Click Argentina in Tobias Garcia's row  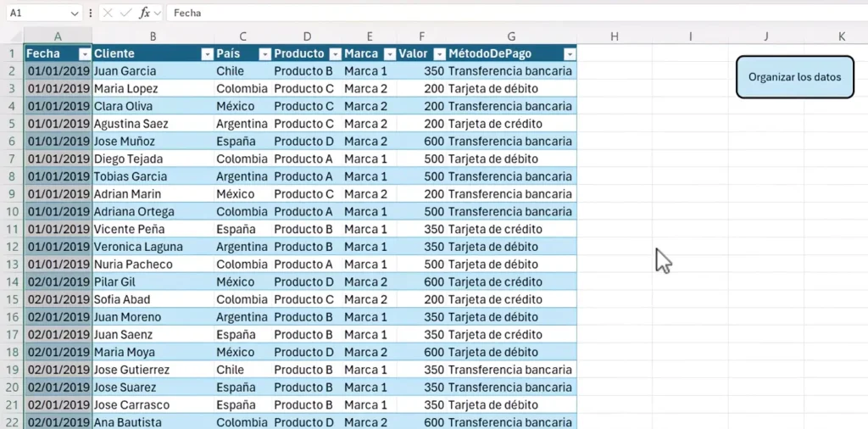(x=243, y=176)
